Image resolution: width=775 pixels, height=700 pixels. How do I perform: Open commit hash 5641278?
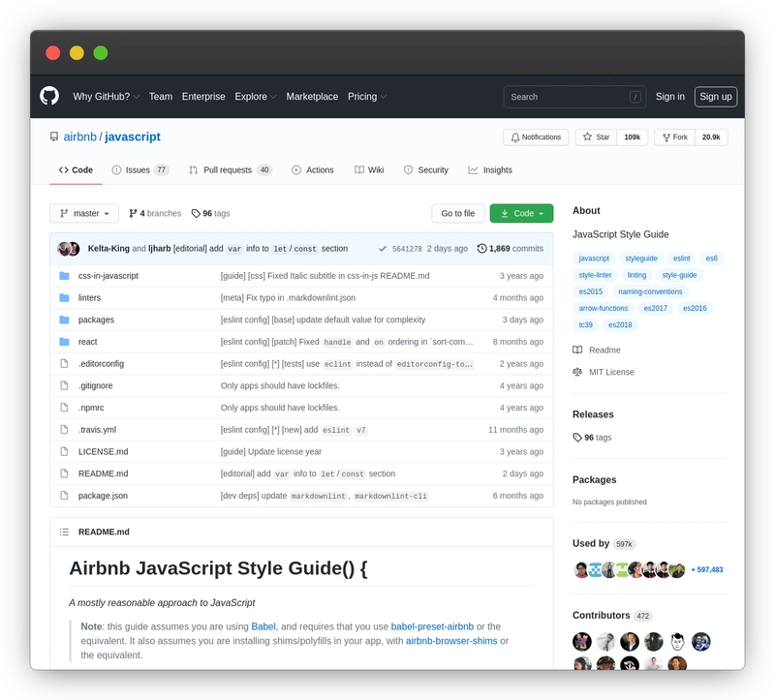(x=407, y=249)
